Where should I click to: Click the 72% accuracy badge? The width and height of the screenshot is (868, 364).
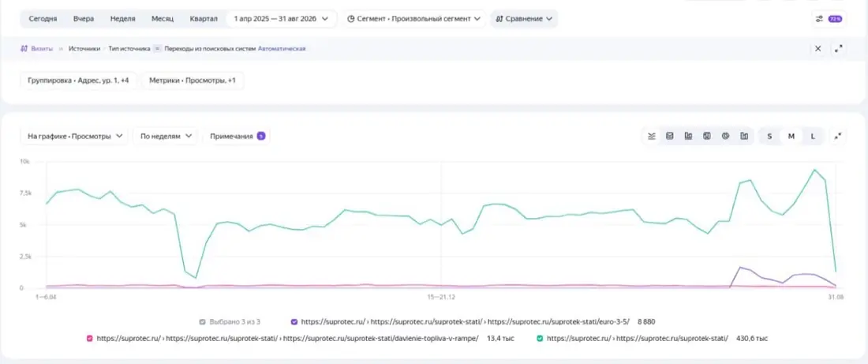pos(835,19)
